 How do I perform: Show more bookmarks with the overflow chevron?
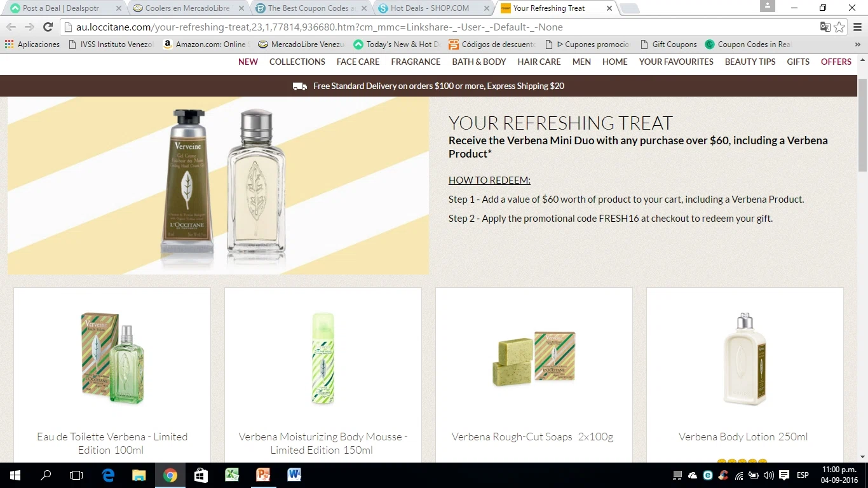pos(857,44)
